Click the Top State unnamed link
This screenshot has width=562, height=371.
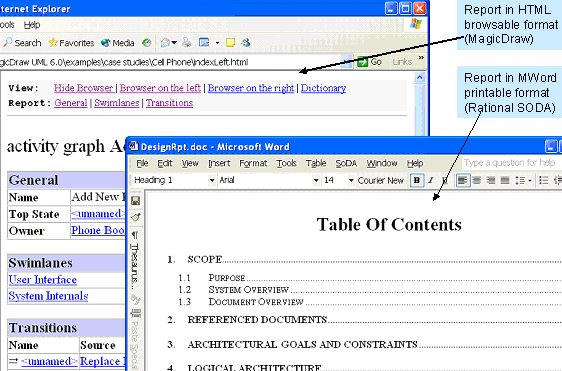(x=98, y=214)
